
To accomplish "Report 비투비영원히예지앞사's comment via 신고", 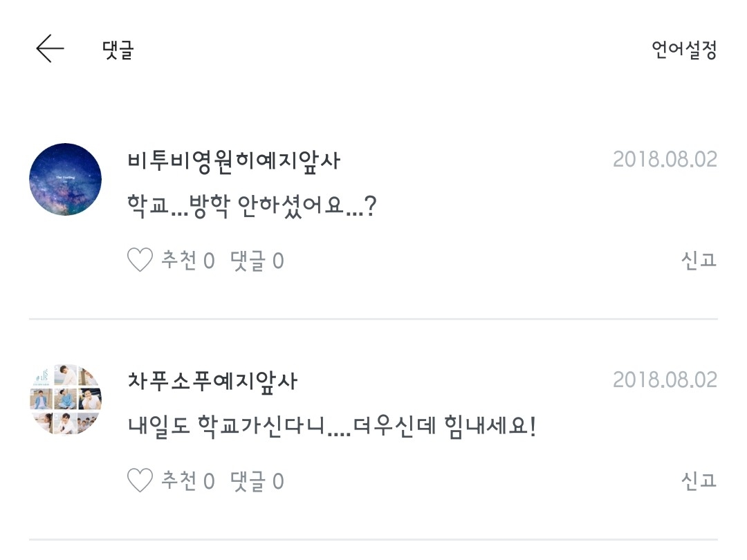I will click(698, 260).
